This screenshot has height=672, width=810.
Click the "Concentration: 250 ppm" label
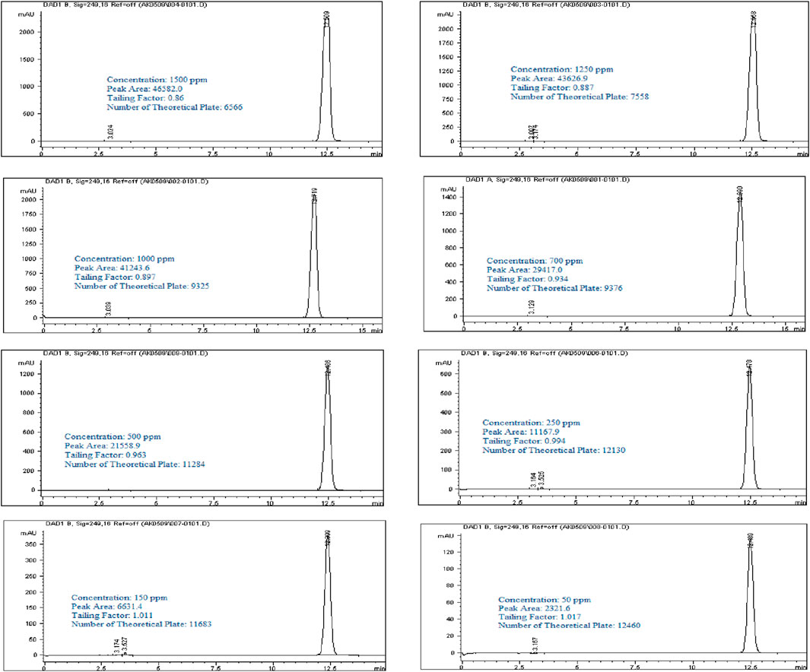(531, 423)
